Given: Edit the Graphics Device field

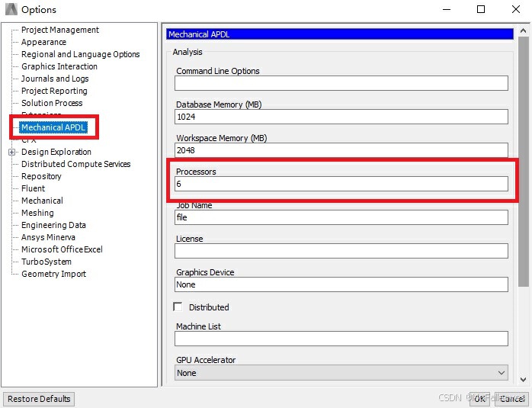Looking at the screenshot, I should click(341, 284).
